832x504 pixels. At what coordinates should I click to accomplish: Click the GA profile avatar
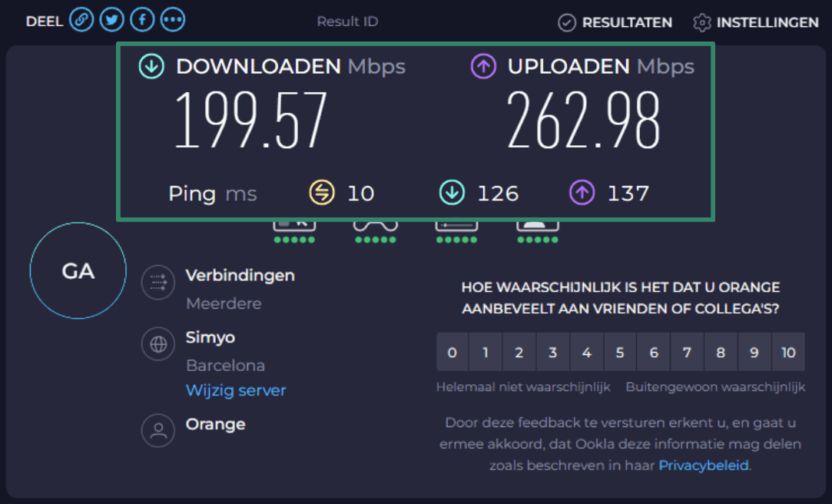77,270
